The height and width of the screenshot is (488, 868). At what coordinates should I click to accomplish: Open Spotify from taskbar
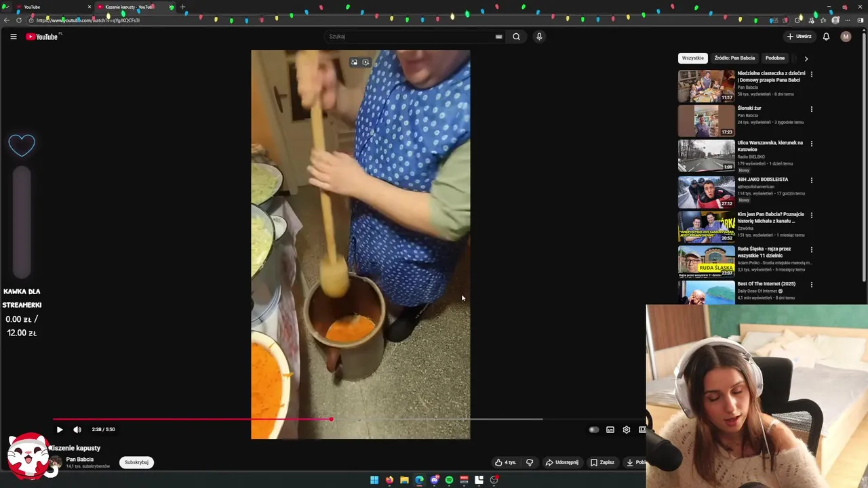(x=449, y=480)
